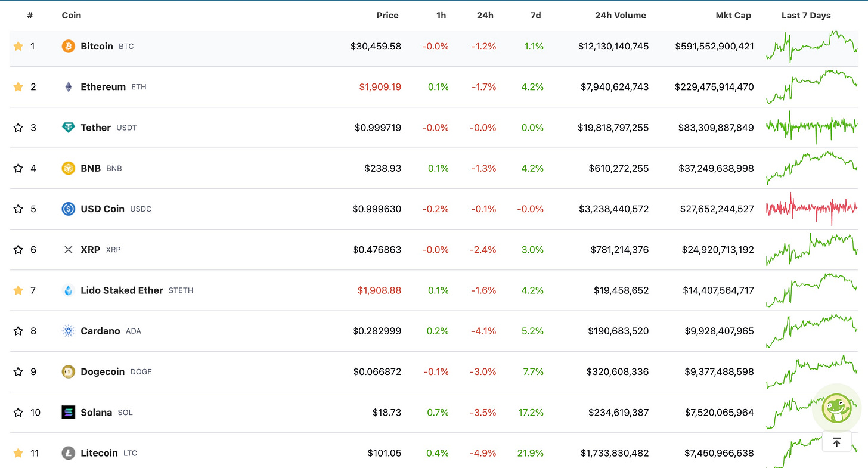Image resolution: width=868 pixels, height=468 pixels.
Task: Click the Ethereum diamond logo icon
Action: pos(69,87)
